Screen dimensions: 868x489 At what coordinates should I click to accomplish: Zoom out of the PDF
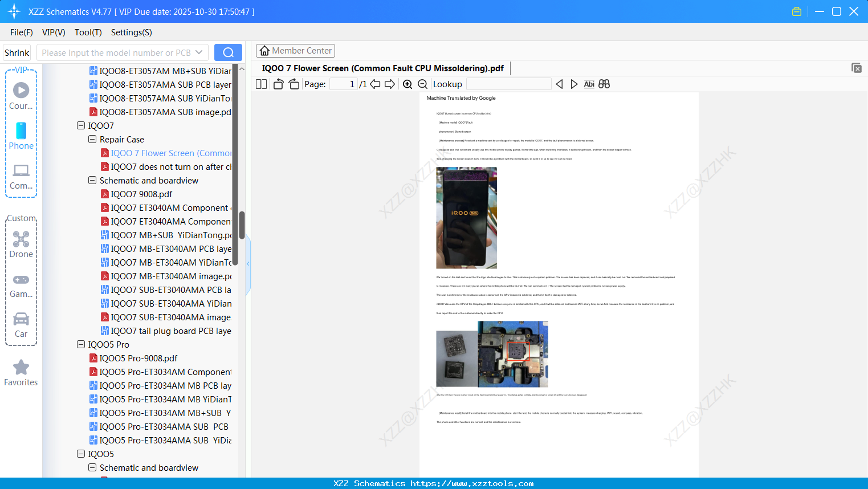pos(422,84)
